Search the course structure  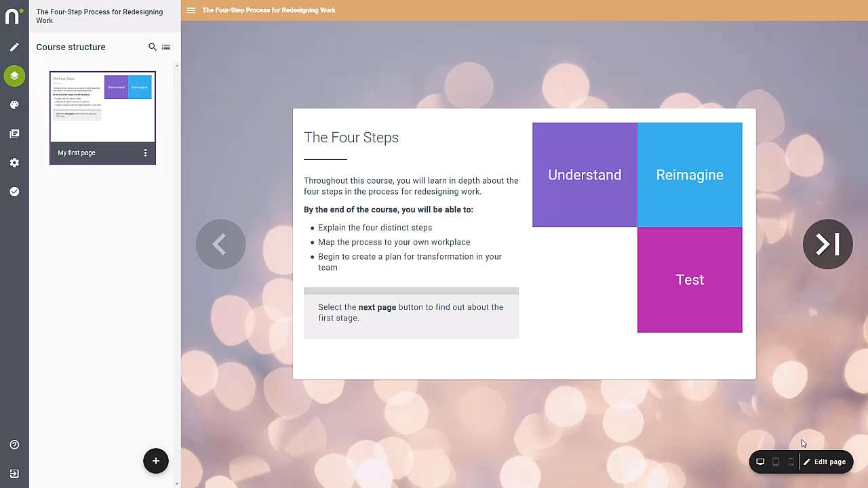(153, 47)
